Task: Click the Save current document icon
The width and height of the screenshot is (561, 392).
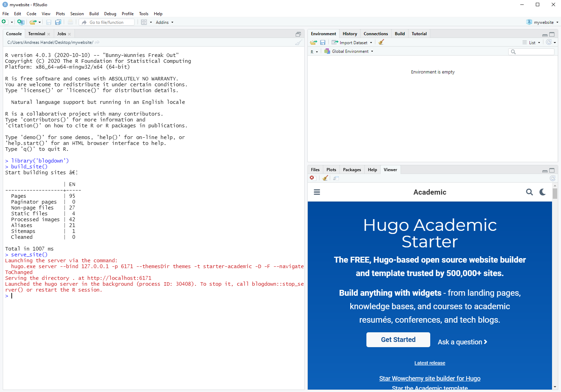Action: (49, 22)
